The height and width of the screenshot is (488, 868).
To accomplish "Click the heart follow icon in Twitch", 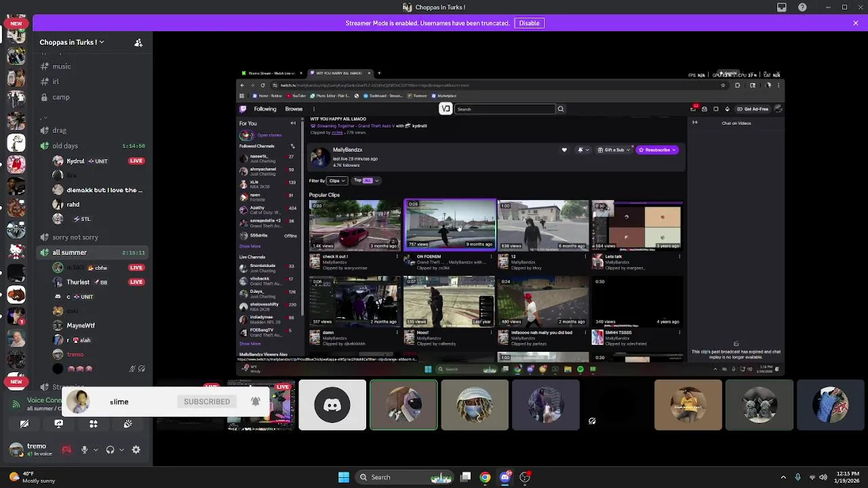I will click(564, 150).
